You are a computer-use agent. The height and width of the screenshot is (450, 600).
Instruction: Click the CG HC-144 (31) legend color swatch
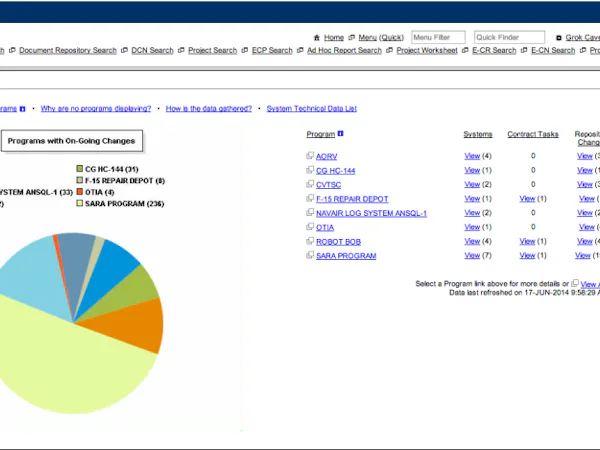click(80, 168)
